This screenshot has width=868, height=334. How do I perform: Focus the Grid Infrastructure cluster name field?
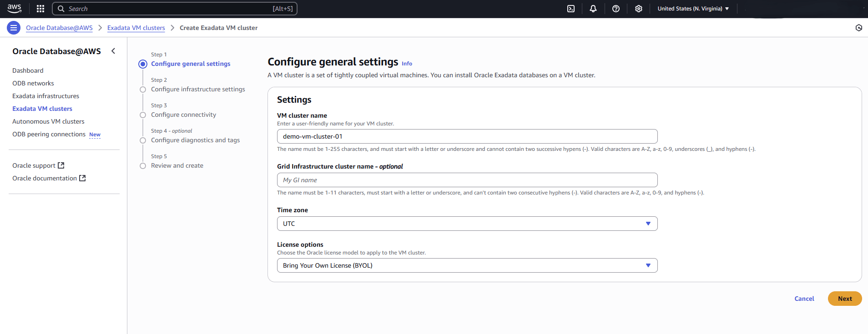[467, 180]
